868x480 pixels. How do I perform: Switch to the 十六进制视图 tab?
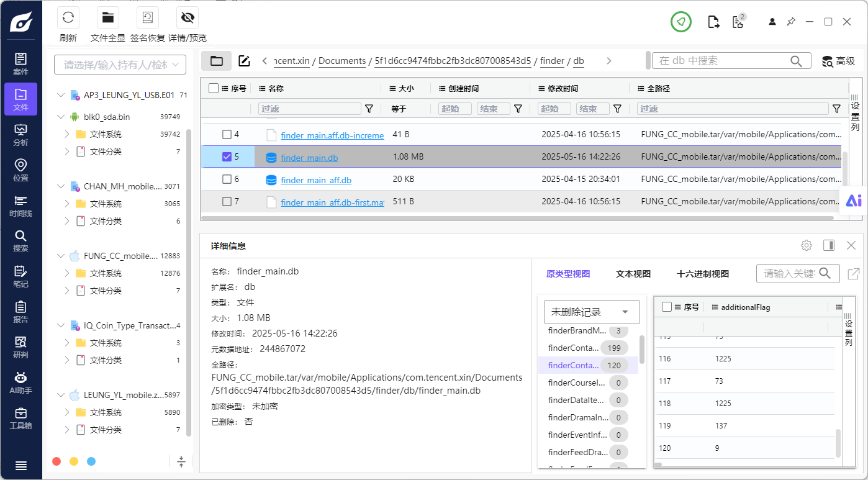703,274
